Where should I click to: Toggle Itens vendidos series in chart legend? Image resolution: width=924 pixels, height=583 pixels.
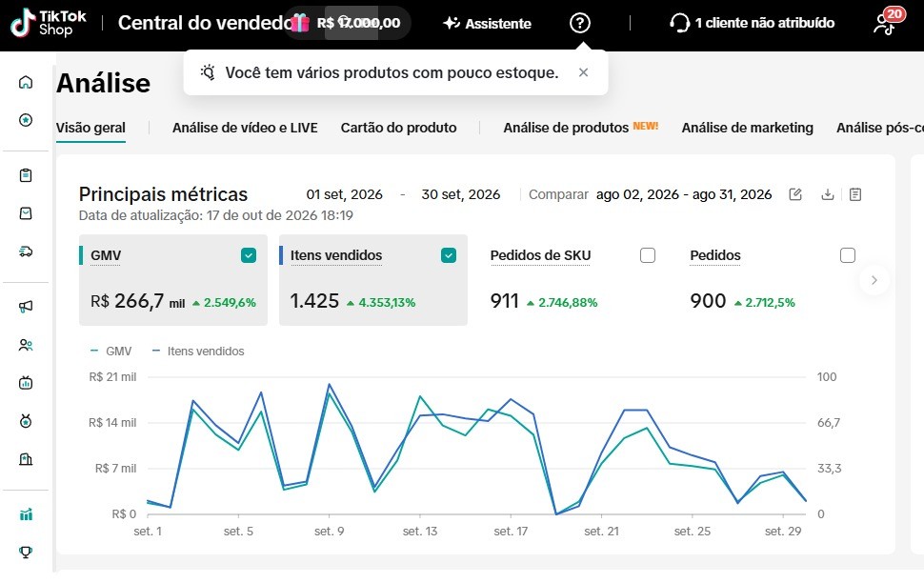coord(197,352)
